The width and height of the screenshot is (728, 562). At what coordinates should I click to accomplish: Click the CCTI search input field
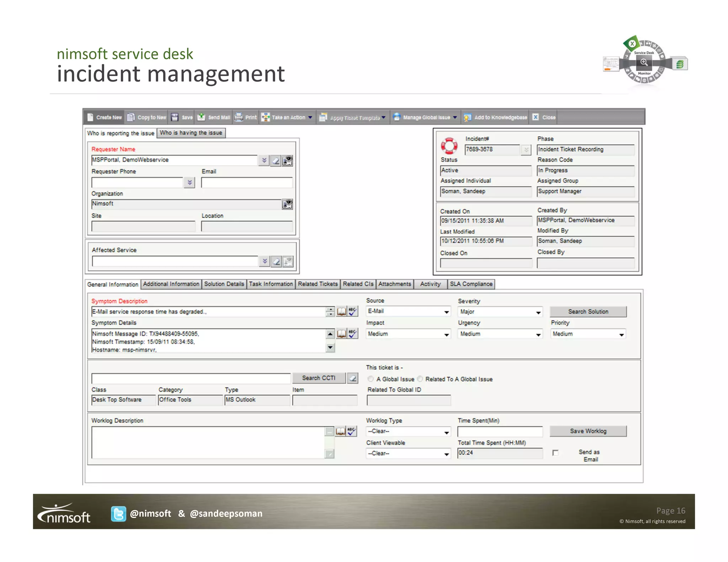click(191, 378)
